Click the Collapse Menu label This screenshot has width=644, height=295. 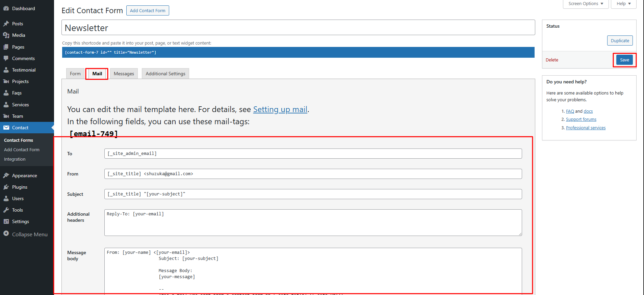tap(30, 234)
